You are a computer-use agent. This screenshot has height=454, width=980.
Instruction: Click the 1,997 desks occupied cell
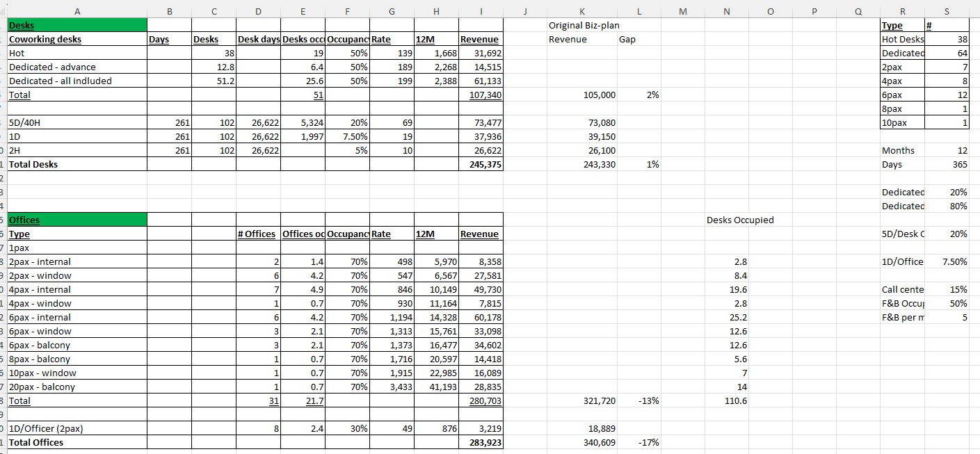pyautogui.click(x=303, y=136)
